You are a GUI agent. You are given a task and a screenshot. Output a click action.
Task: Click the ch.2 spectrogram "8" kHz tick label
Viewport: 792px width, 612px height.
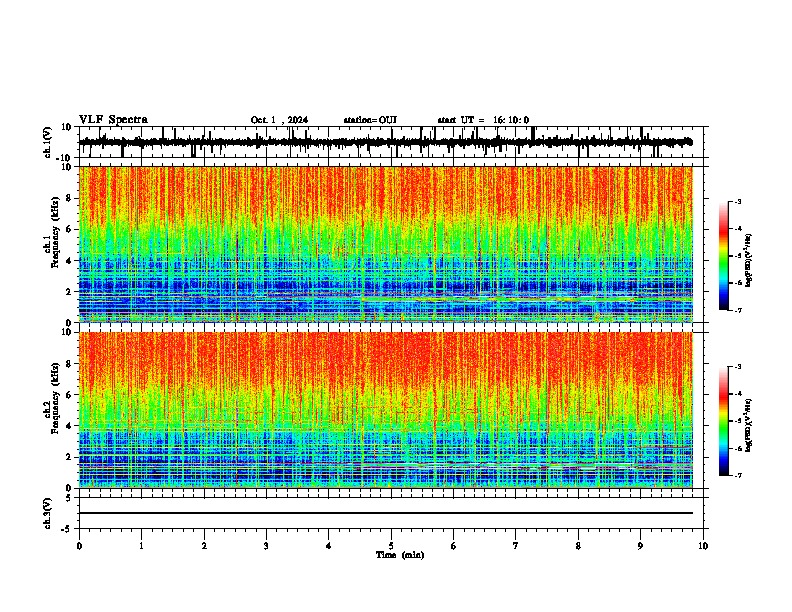click(69, 364)
